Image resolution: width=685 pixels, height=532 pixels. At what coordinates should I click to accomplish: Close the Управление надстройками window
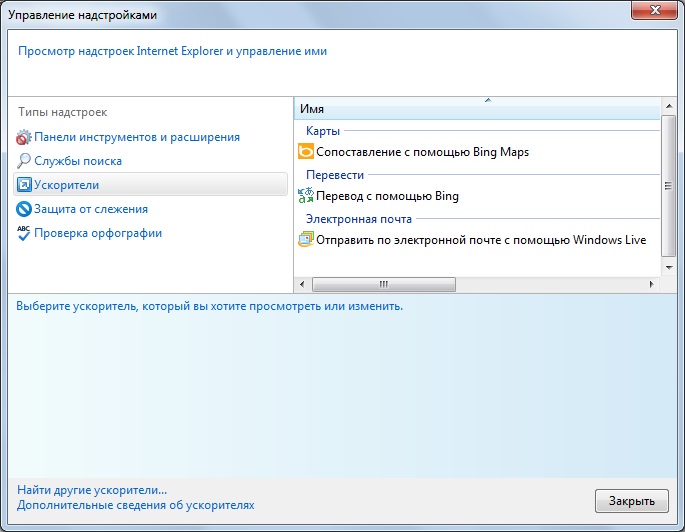[x=654, y=10]
